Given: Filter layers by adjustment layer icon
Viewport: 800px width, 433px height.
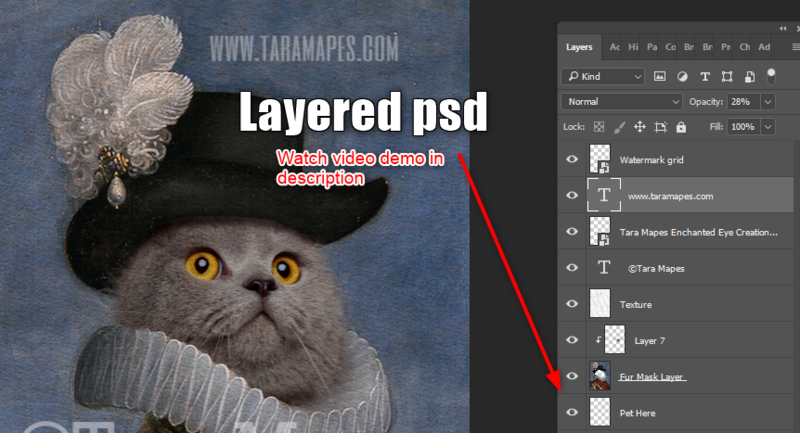Looking at the screenshot, I should pos(682,77).
